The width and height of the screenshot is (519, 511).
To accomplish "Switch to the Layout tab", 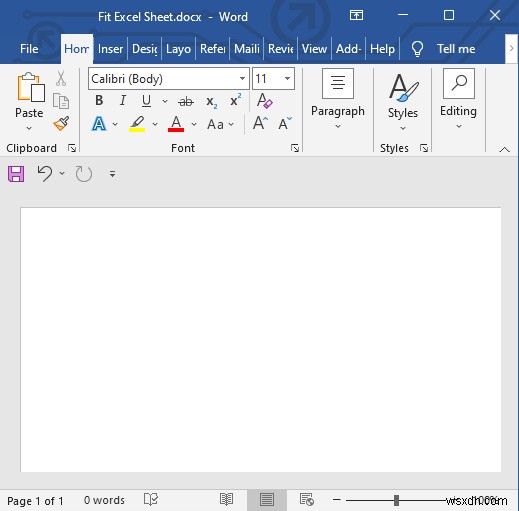I will [179, 49].
